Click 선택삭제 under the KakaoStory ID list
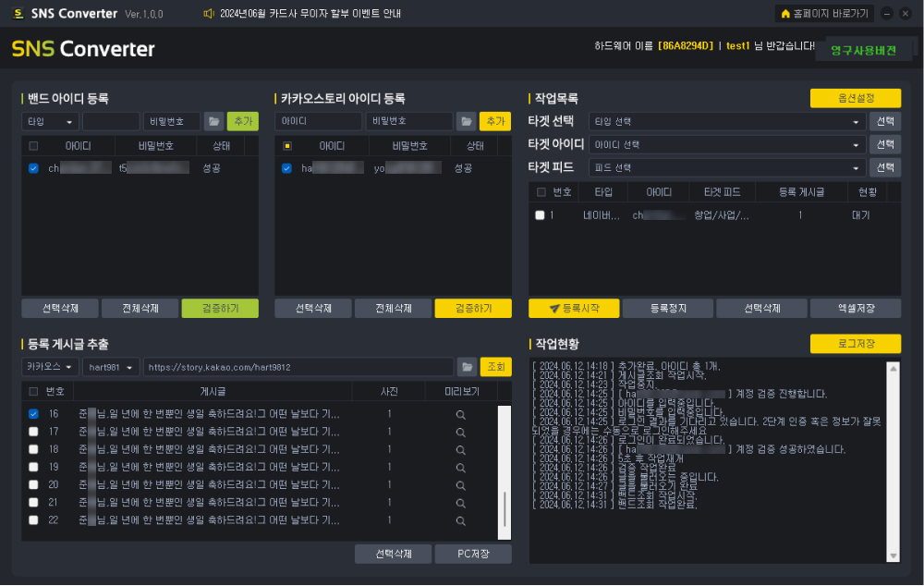 pos(313,309)
